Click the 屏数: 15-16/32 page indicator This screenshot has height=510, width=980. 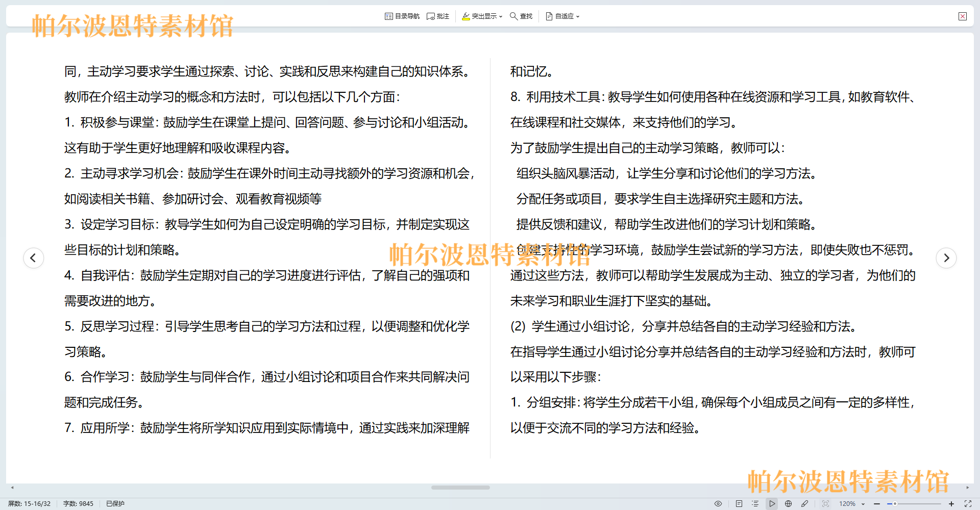(29, 503)
